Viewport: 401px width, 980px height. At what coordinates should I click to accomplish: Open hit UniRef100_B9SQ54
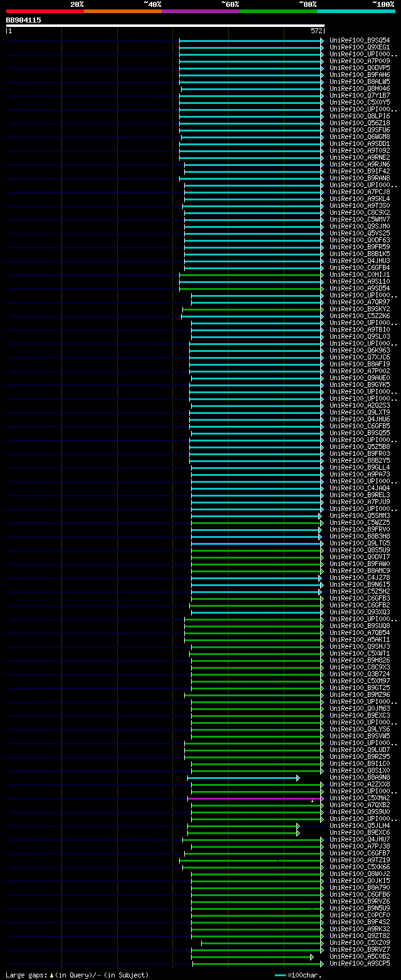coord(360,40)
